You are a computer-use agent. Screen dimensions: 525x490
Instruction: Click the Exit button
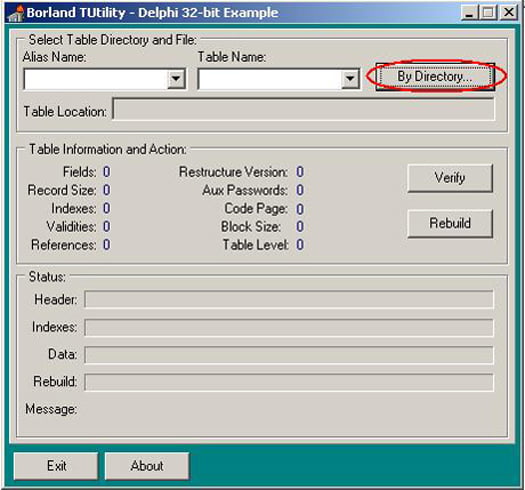point(56,466)
